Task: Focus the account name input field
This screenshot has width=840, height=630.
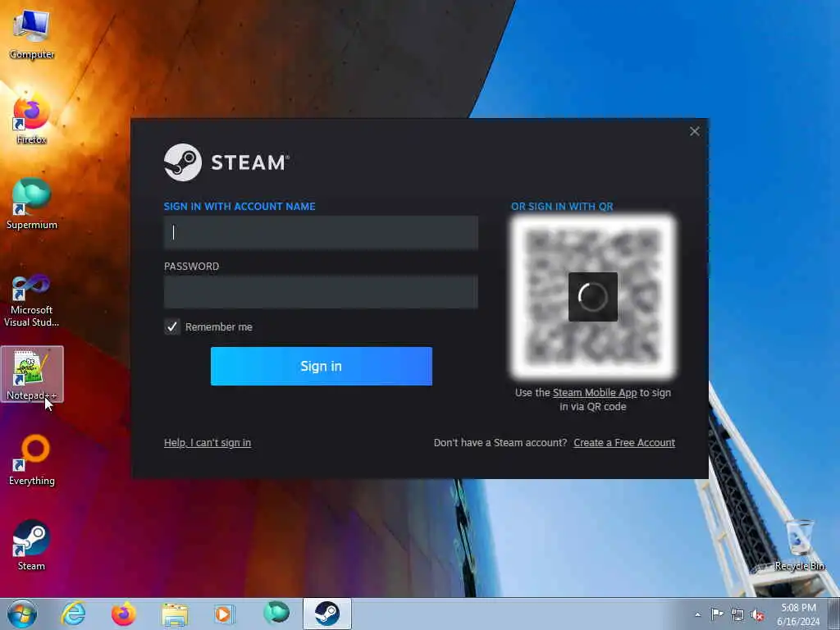Action: click(x=321, y=232)
